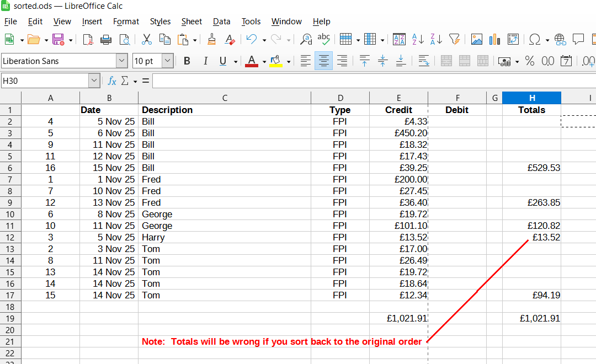596x364 pixels.
Task: Open Undo history dropdown arrow
Action: (x=264, y=40)
